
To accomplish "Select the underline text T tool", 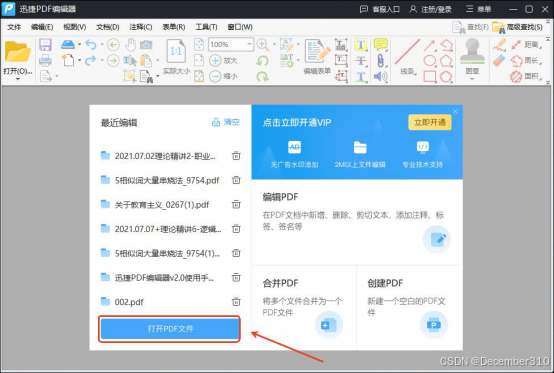I will (x=361, y=76).
